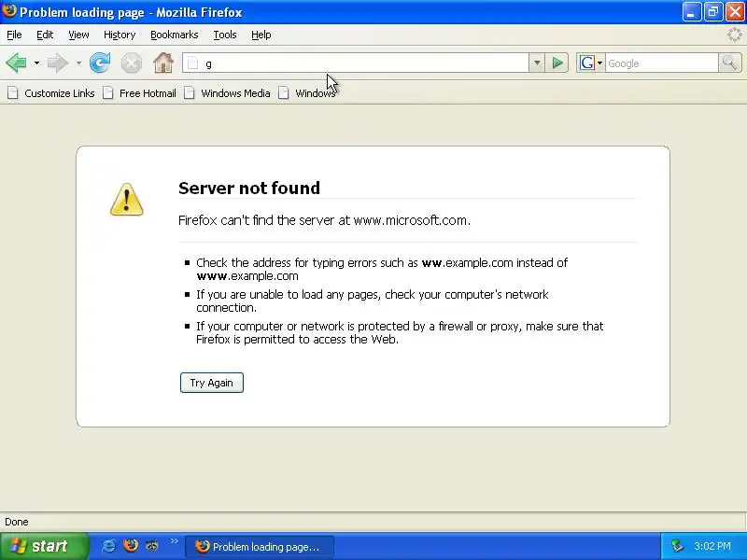Expand the address bar URL history dropdown
The height and width of the screenshot is (560, 747).
click(537, 63)
